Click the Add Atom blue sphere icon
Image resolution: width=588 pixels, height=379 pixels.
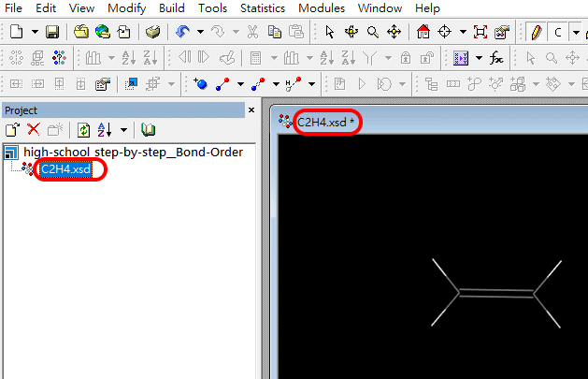point(200,83)
